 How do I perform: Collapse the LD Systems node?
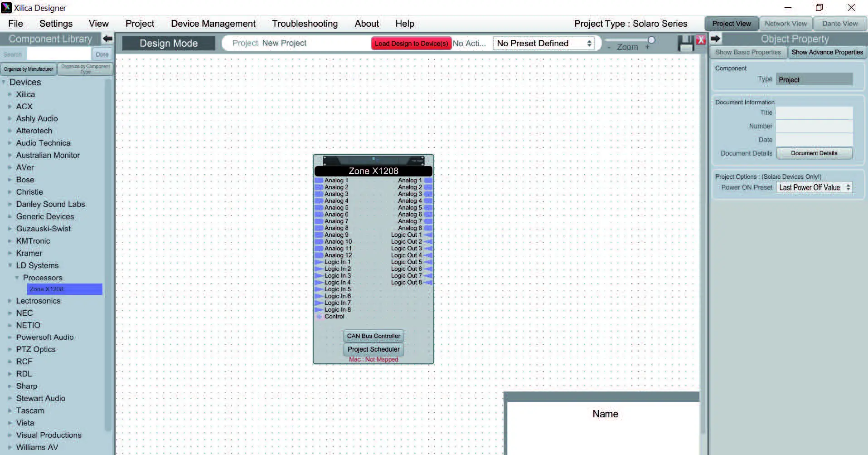tap(10, 265)
